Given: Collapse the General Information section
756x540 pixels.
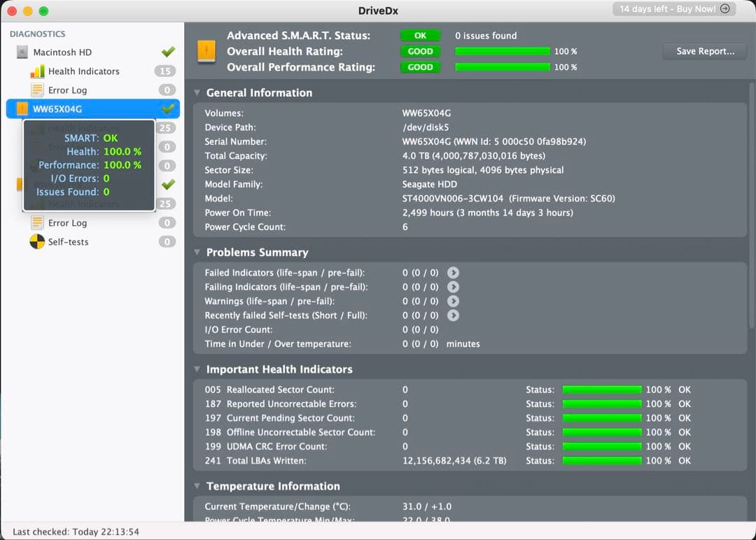Looking at the screenshot, I should tap(197, 92).
